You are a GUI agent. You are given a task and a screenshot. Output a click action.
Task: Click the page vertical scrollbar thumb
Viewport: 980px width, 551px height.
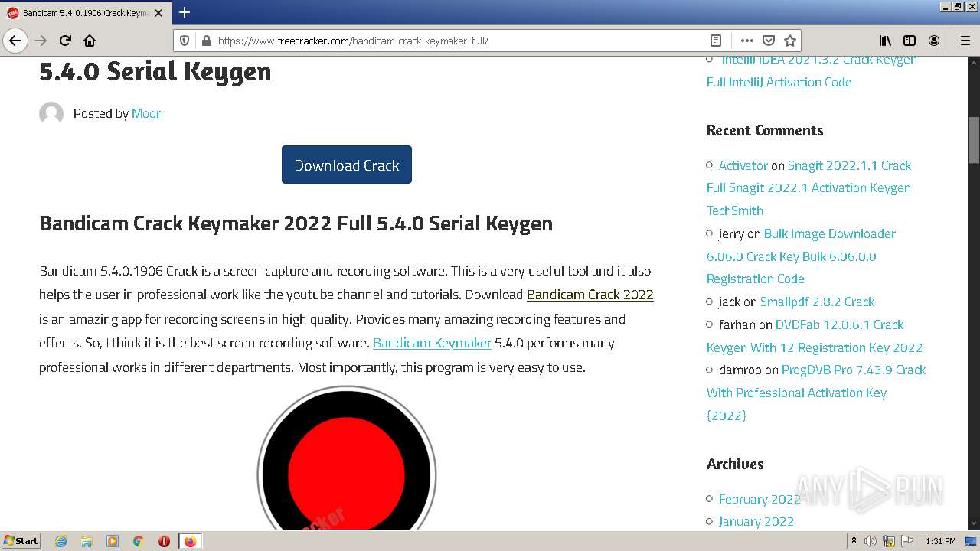coord(974,140)
